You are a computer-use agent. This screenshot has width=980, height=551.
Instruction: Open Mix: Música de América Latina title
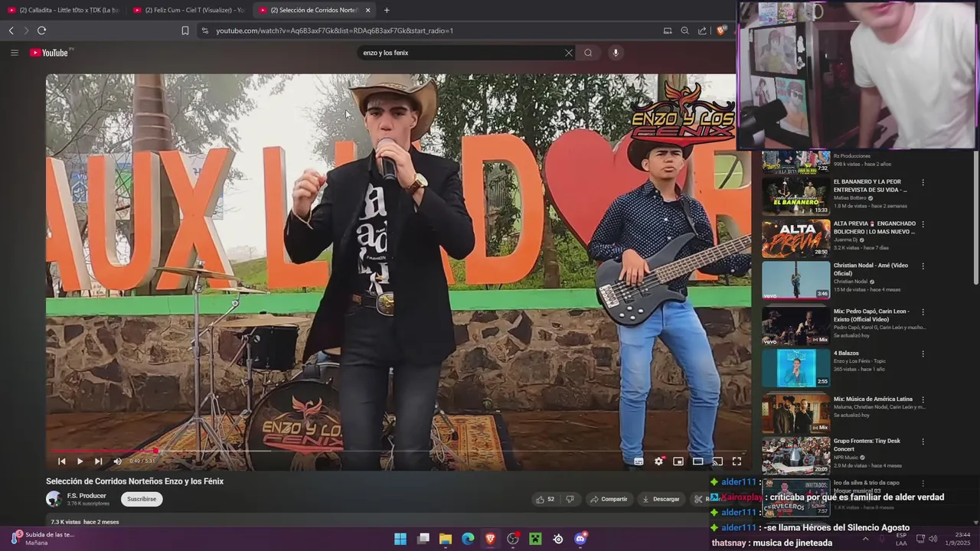(x=873, y=399)
